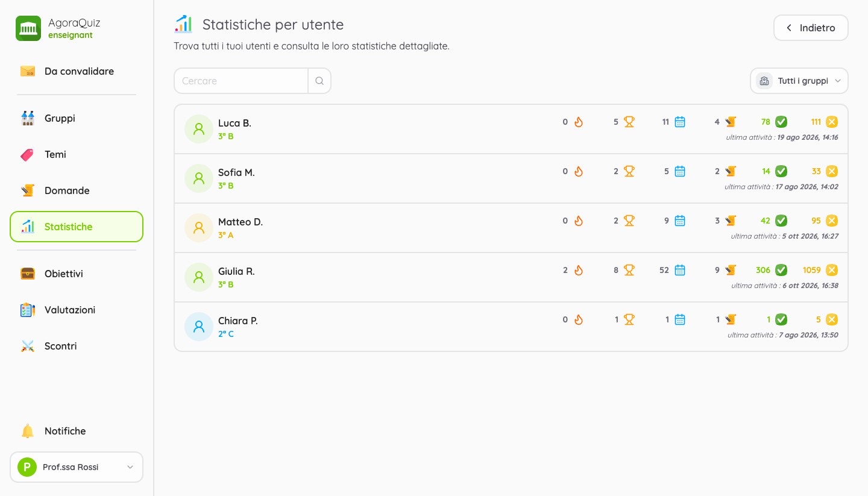Image resolution: width=868 pixels, height=496 pixels.
Task: Open Obiettivi in the sidebar
Action: tap(77, 274)
